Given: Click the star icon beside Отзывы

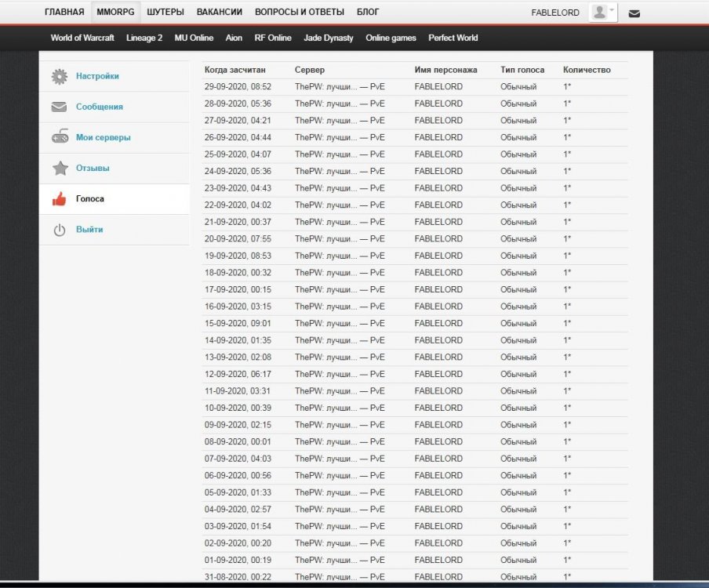Looking at the screenshot, I should (x=60, y=169).
